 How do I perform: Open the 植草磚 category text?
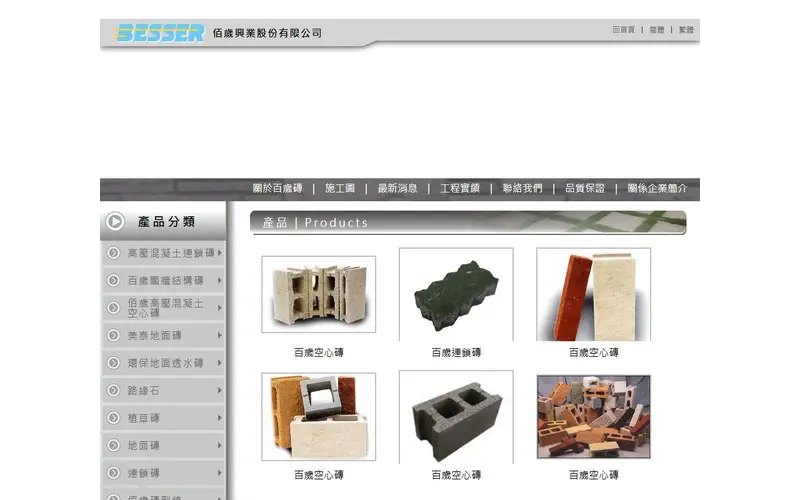(143, 418)
